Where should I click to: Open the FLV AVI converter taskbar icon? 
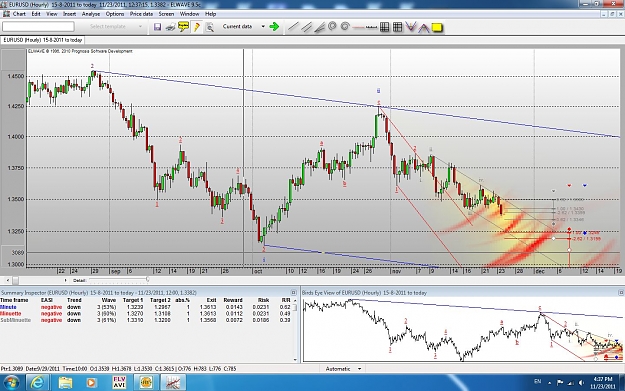point(119,383)
